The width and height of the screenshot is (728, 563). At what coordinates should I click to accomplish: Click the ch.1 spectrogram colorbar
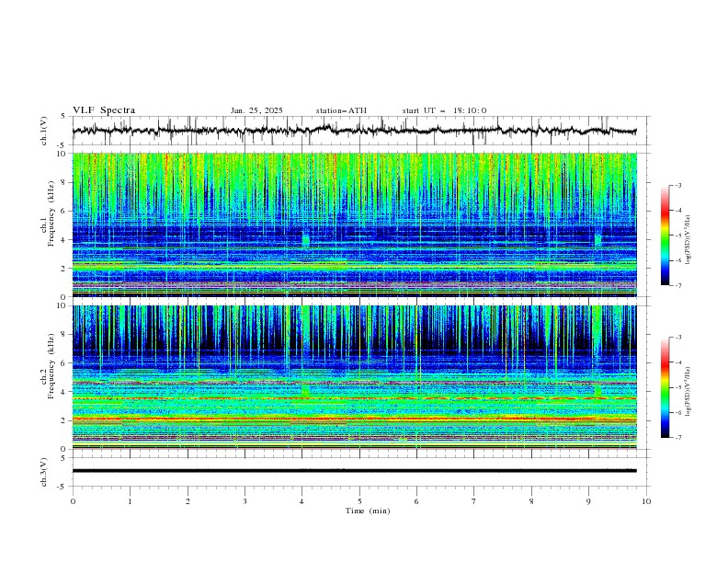[x=665, y=236]
